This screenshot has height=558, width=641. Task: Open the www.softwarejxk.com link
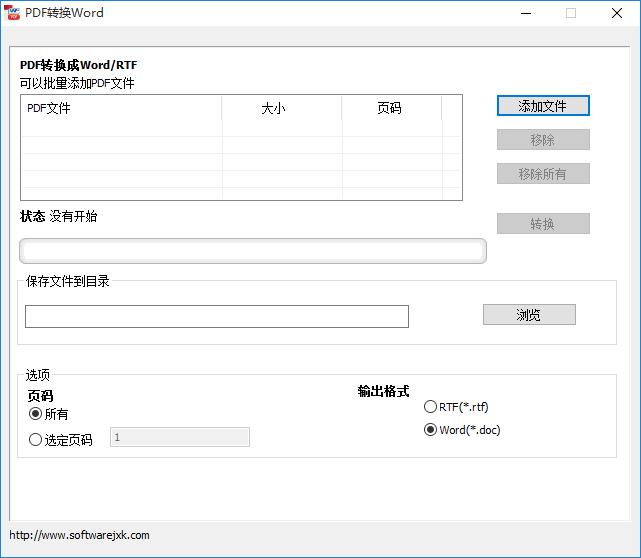80,535
